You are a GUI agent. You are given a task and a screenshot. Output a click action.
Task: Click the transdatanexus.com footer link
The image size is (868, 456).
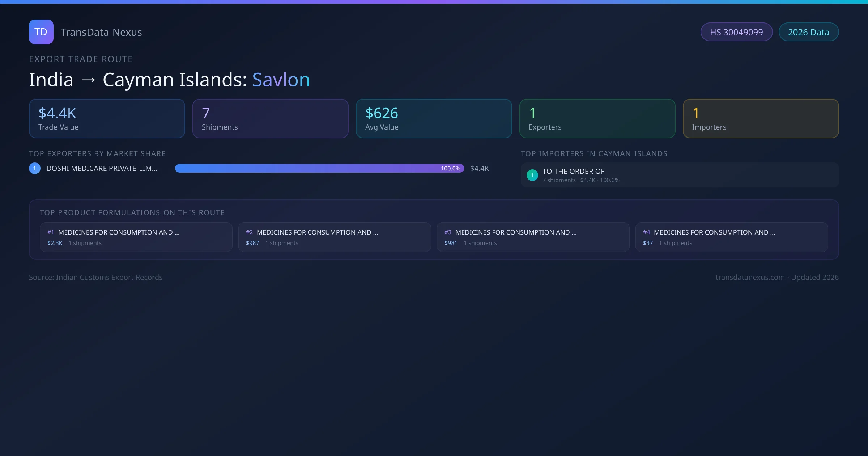tap(750, 277)
